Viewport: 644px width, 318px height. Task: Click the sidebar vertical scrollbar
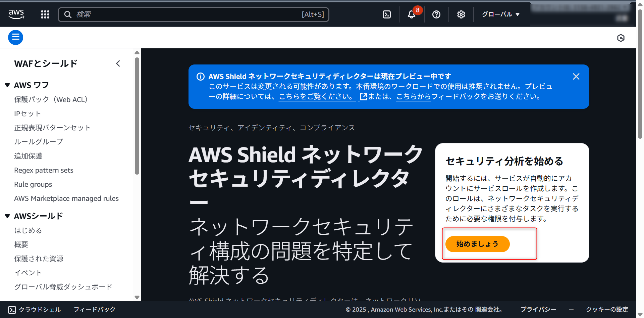point(137,116)
